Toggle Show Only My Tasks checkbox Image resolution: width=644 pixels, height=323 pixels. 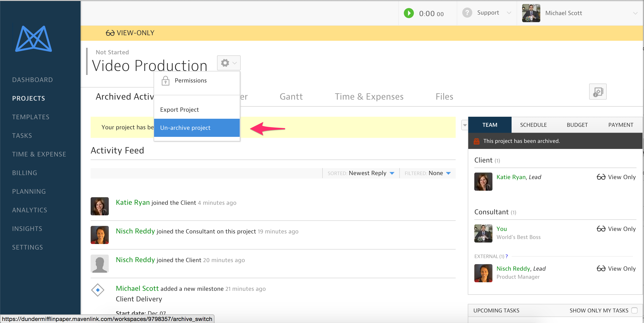pos(634,310)
